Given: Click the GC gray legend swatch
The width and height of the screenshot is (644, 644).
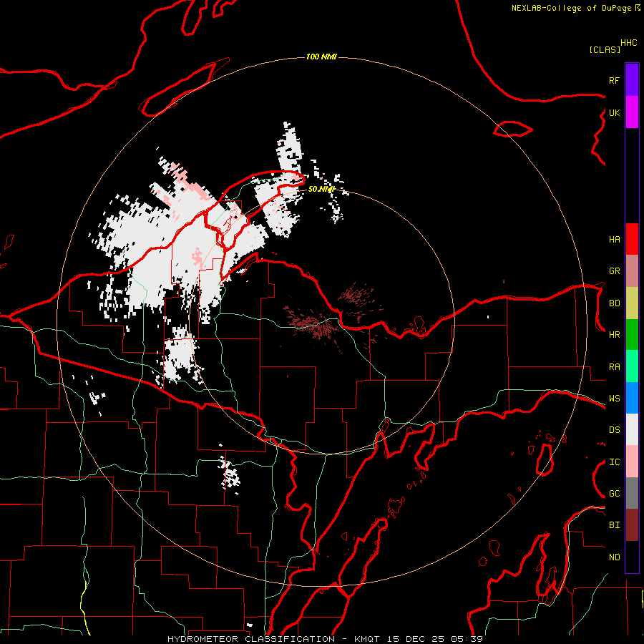Looking at the screenshot, I should pyautogui.click(x=632, y=493).
